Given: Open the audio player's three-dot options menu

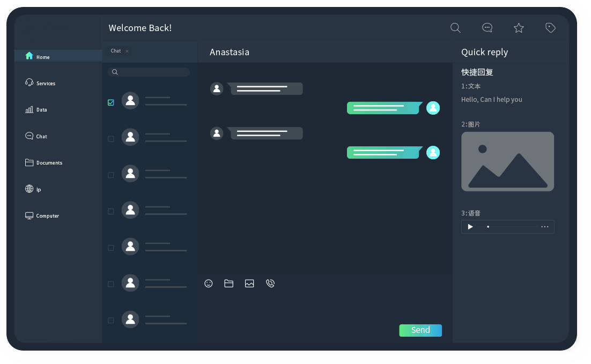Looking at the screenshot, I should [545, 227].
